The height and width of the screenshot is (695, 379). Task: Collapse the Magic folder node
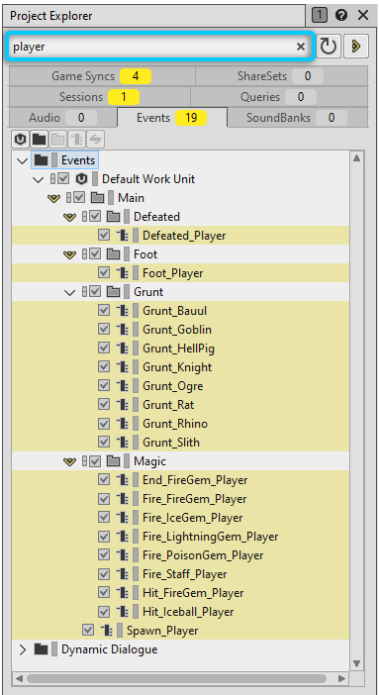click(x=70, y=462)
